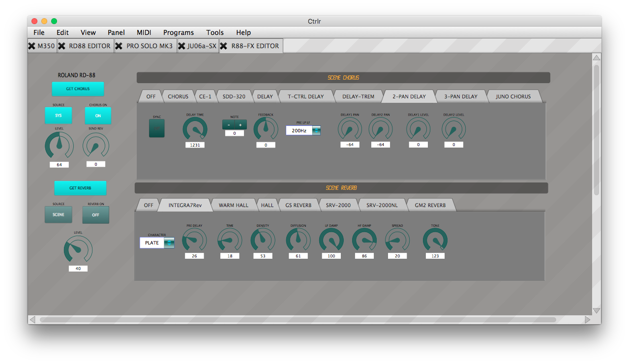The height and width of the screenshot is (364, 629).
Task: Toggle the REVERB ON button showing OFF
Action: tap(95, 214)
